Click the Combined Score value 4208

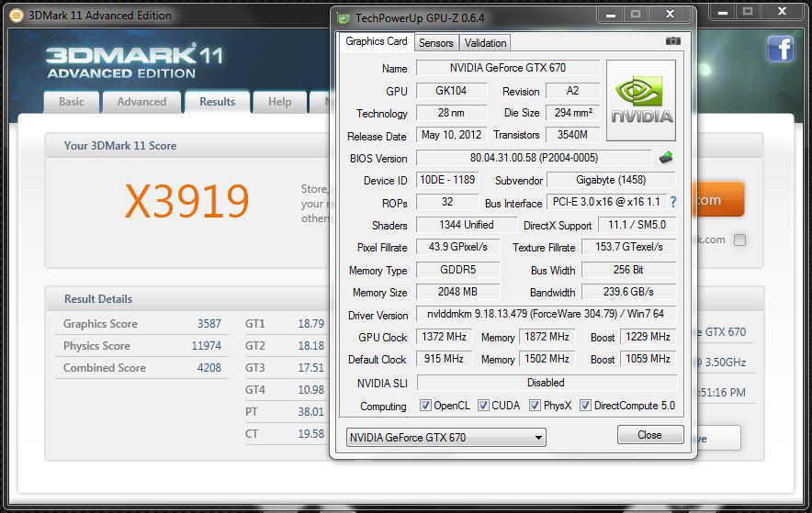(x=209, y=368)
